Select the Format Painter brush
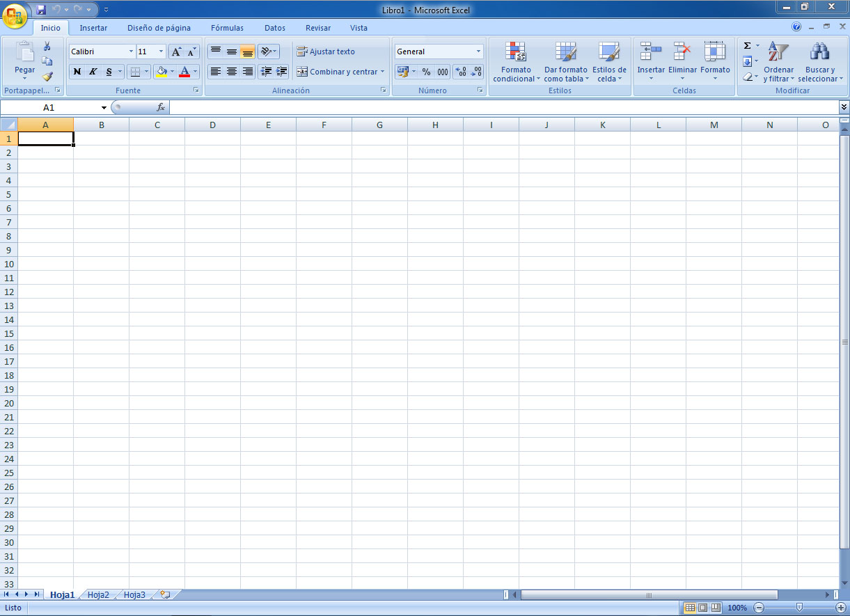850x616 pixels. pyautogui.click(x=47, y=77)
